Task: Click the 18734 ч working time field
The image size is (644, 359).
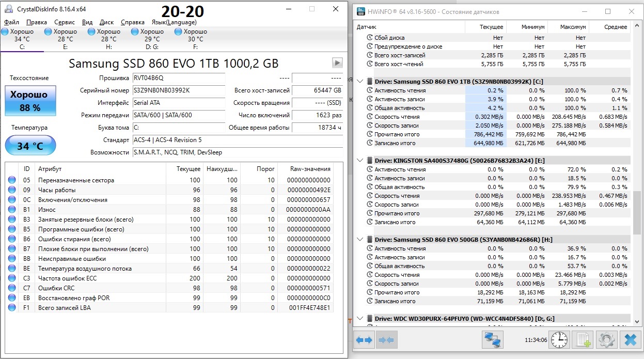Action: [317, 128]
